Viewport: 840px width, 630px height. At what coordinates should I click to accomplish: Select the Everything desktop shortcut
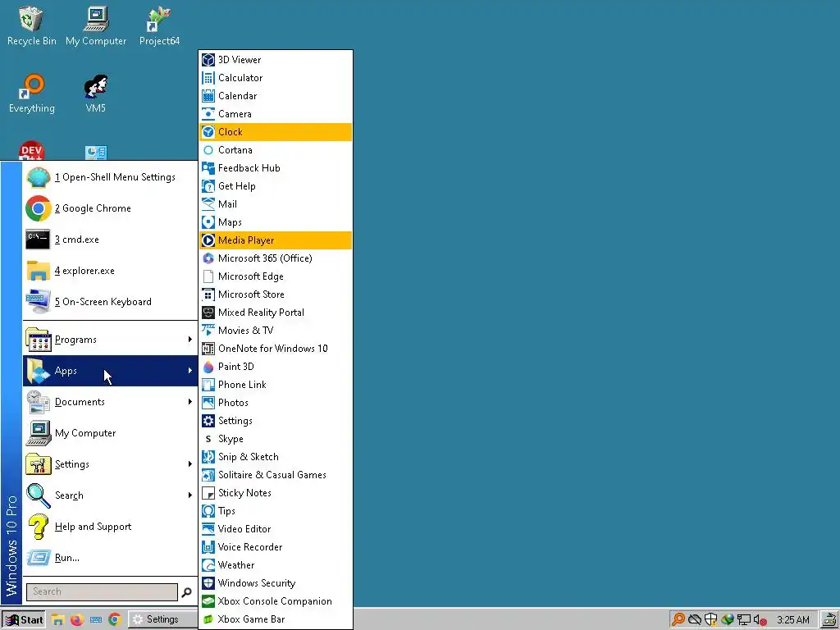coord(32,94)
